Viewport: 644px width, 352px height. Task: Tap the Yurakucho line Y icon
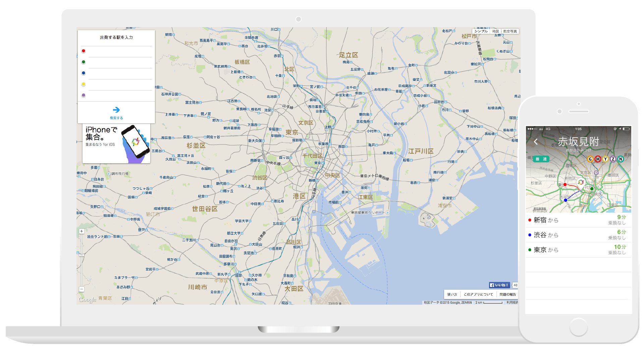[605, 159]
